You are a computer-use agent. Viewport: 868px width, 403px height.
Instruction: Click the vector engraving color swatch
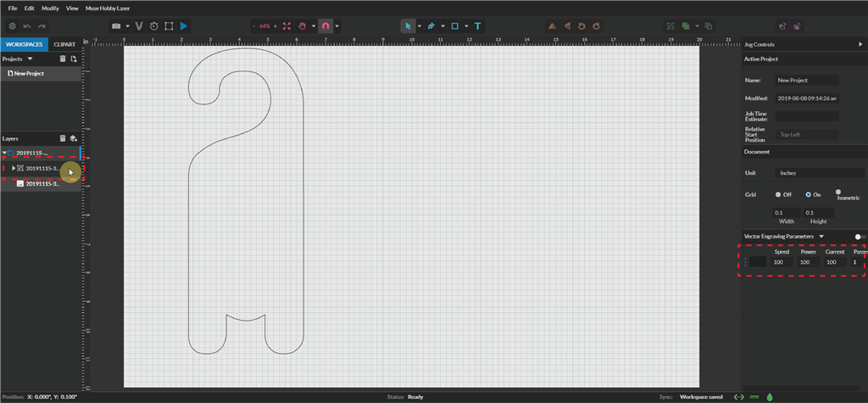757,262
